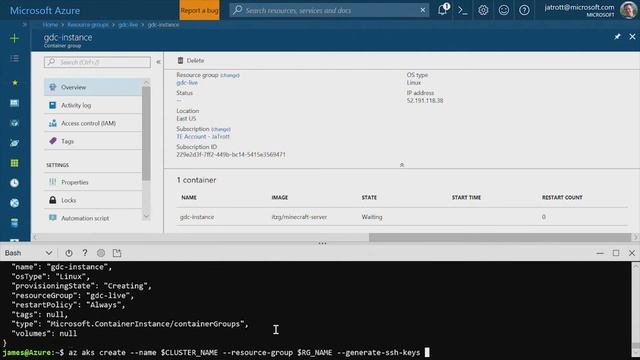
Task: Open Cloud Shell help question icon
Action: 85,253
